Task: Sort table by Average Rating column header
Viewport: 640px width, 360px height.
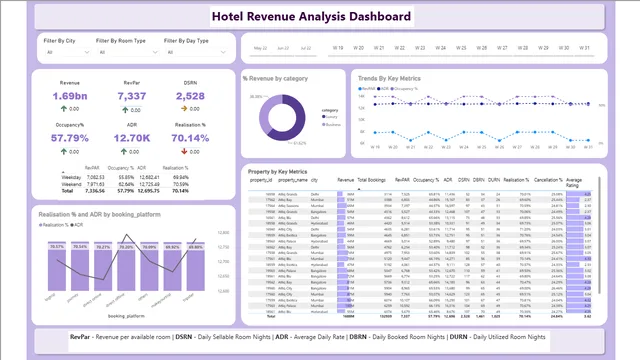Action: coord(574,182)
